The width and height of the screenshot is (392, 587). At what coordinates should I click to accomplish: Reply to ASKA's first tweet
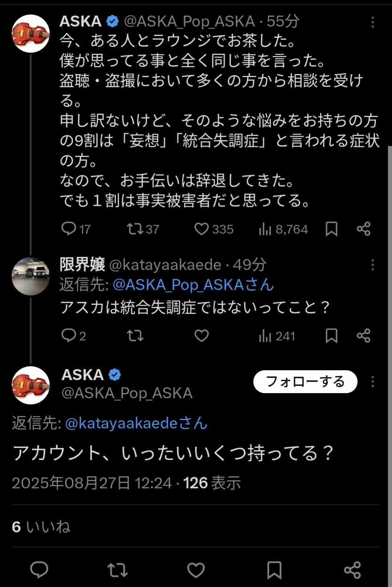click(69, 229)
